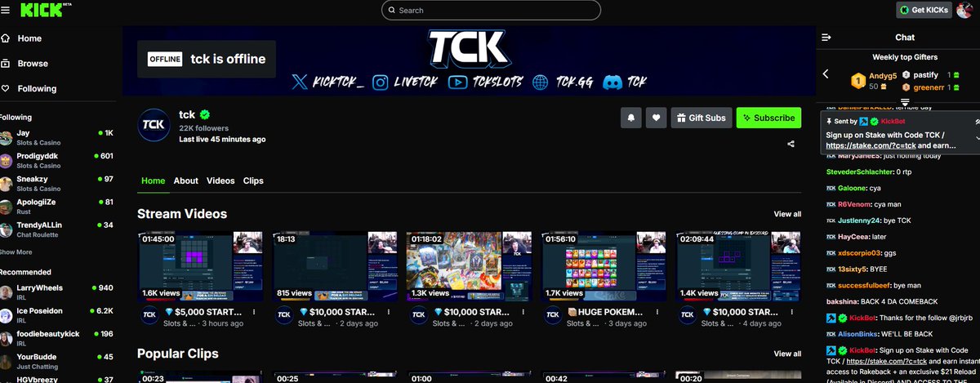Viewport: 980px width, 383px height.
Task: Click the $5,000 START... video title
Action: tap(203, 313)
